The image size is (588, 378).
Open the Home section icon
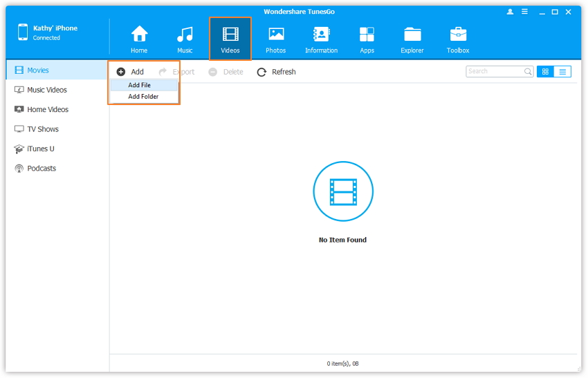pos(139,35)
